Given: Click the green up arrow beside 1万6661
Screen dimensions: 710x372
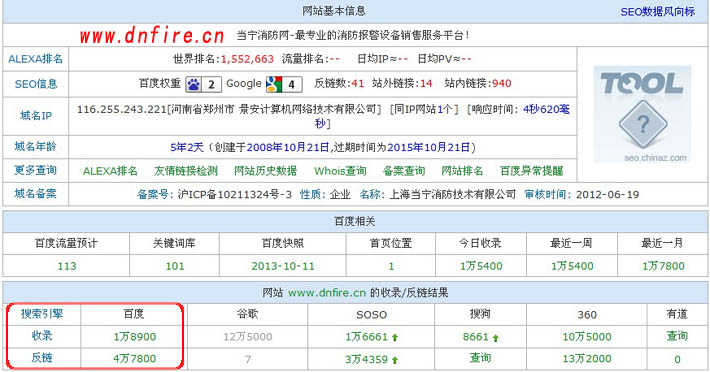Looking at the screenshot, I should click(395, 337).
